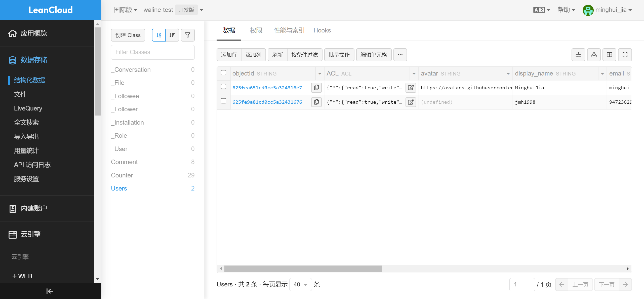Open the Hooks tab
Viewport: 644px width, 299px height.
pyautogui.click(x=322, y=30)
